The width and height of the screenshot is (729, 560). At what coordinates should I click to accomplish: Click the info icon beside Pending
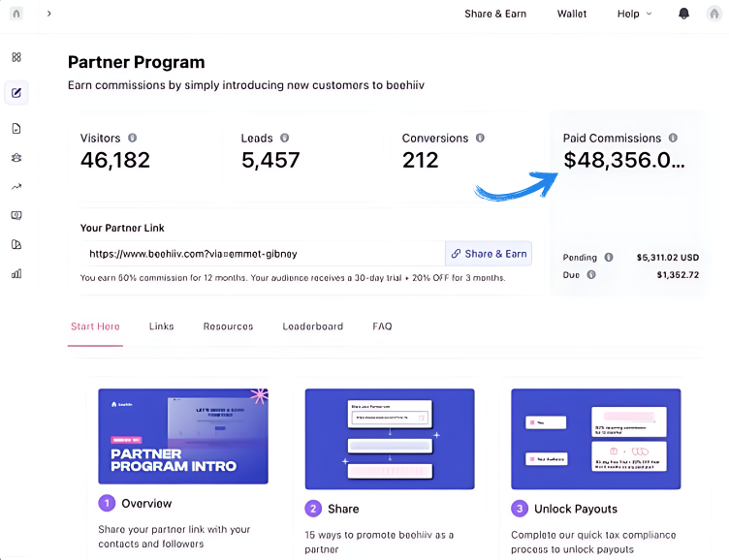(x=609, y=258)
